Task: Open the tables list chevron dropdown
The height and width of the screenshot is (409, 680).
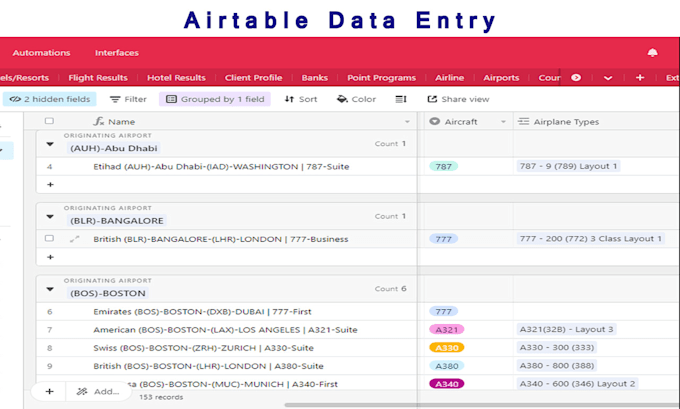Action: (608, 78)
